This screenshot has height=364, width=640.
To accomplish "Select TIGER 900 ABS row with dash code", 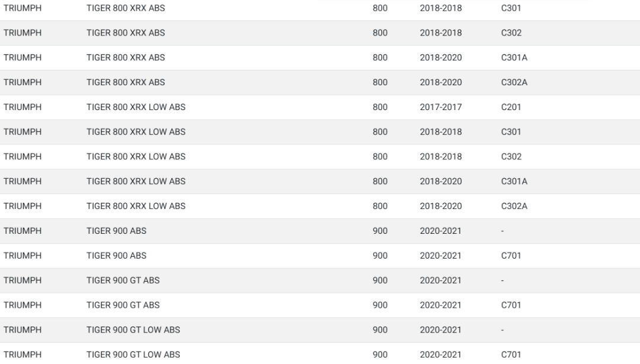I will pyautogui.click(x=320, y=231).
